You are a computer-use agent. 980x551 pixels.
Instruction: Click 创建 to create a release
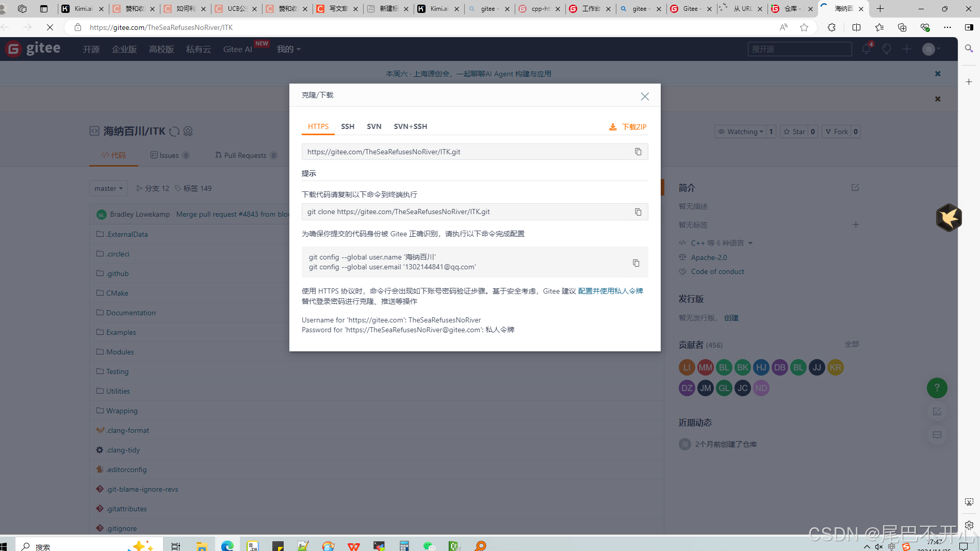(x=731, y=318)
